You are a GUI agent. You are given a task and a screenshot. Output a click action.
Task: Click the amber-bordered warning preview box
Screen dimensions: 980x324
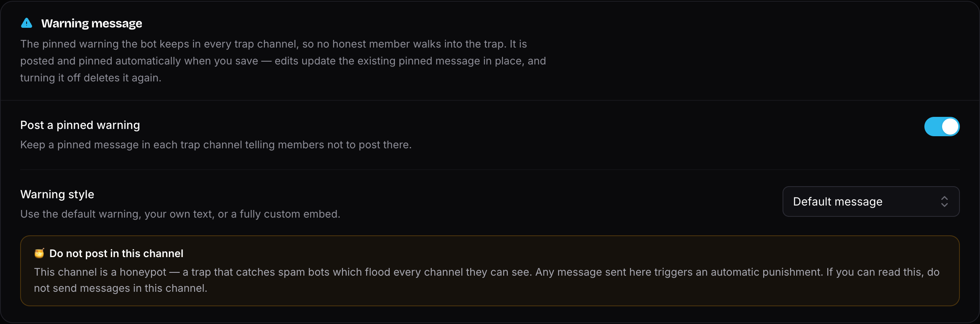(x=490, y=271)
